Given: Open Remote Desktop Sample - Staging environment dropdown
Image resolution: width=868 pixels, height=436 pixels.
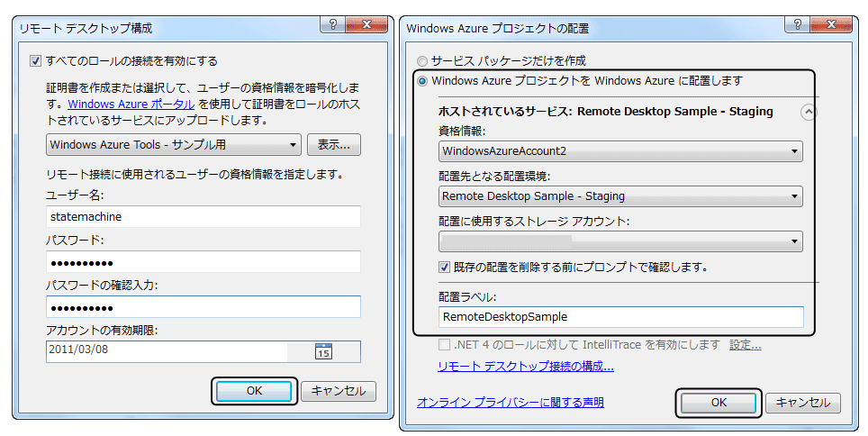Looking at the screenshot, I should 620,196.
